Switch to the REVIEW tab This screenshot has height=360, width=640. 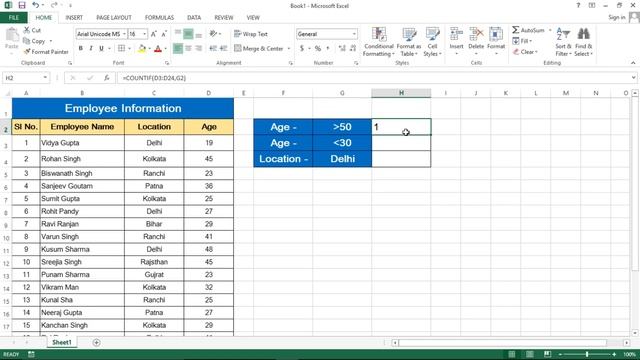click(x=224, y=18)
